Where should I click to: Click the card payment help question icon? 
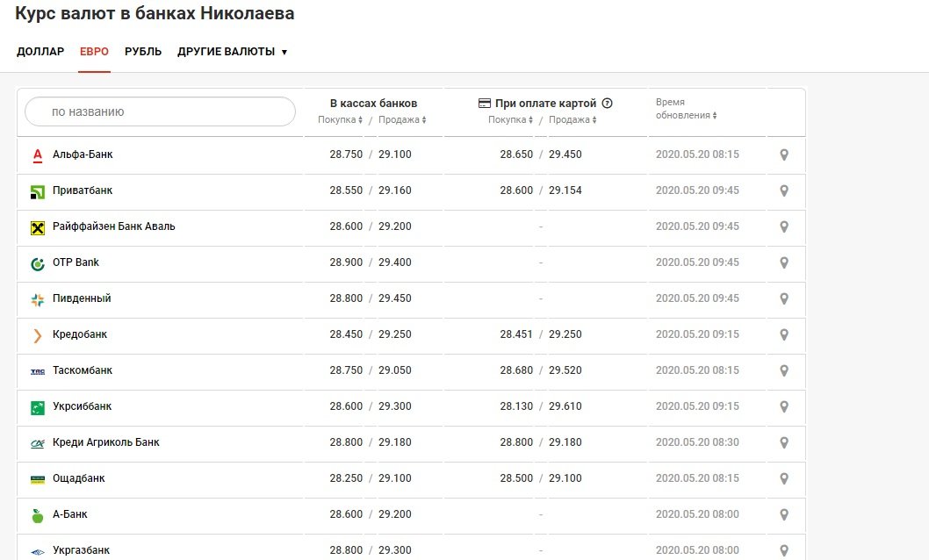607,103
